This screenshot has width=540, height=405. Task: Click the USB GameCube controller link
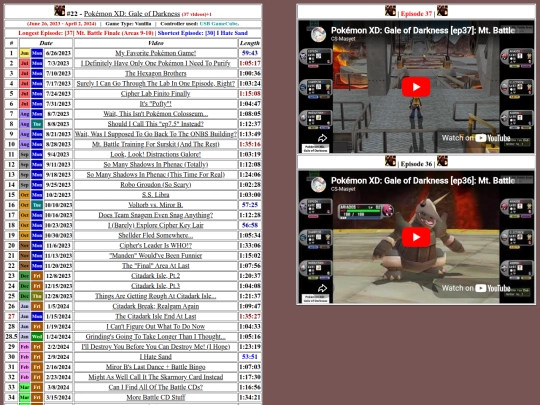pyautogui.click(x=219, y=24)
